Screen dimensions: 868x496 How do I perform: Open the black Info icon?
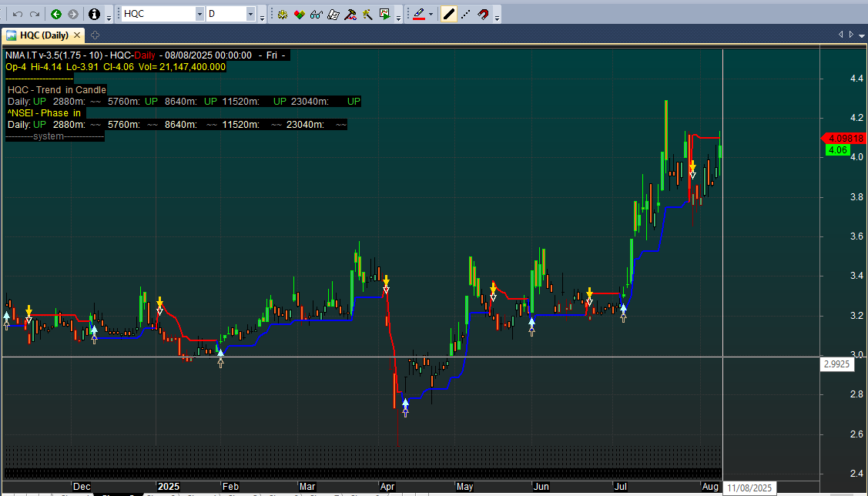point(94,15)
